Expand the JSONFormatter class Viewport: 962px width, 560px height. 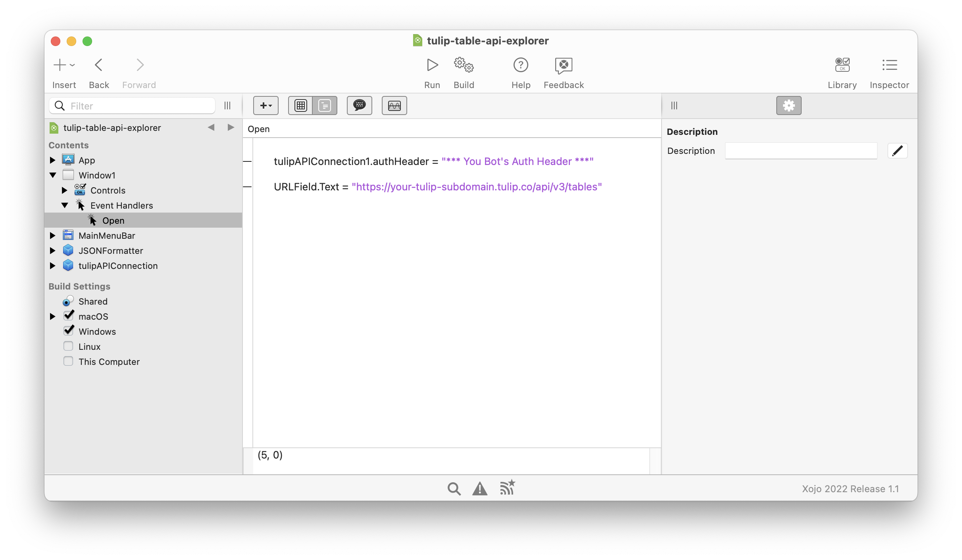tap(52, 251)
